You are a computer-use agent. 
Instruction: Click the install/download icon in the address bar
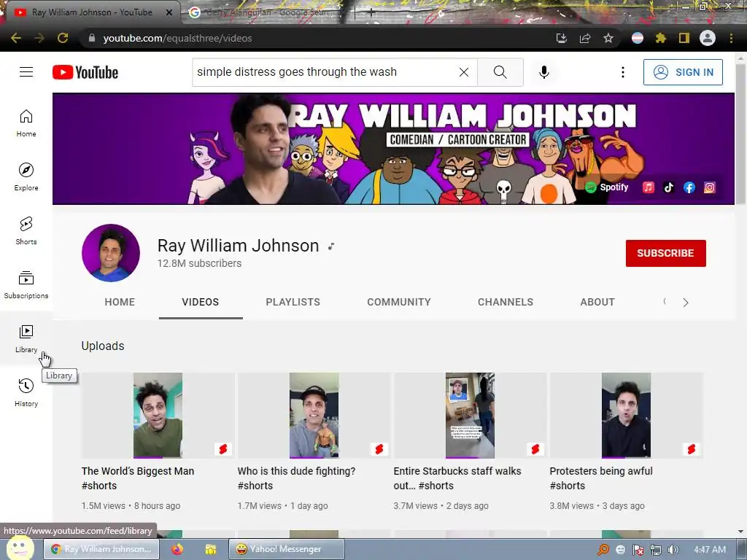click(x=562, y=38)
